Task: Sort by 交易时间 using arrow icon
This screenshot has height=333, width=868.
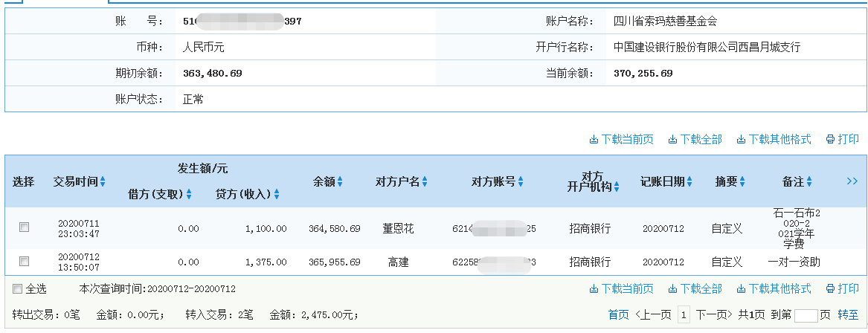Action: click(x=103, y=181)
